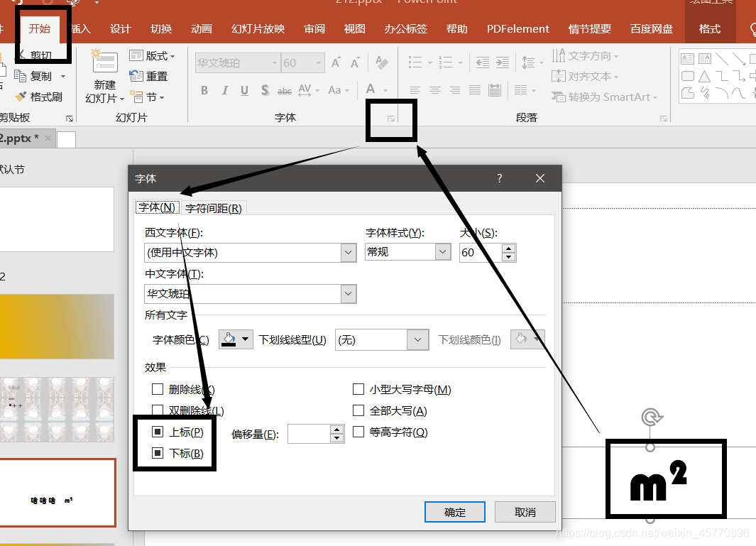This screenshot has width=756, height=546.
Task: Open the 下划线线型 underline style dropdown
Action: click(417, 340)
